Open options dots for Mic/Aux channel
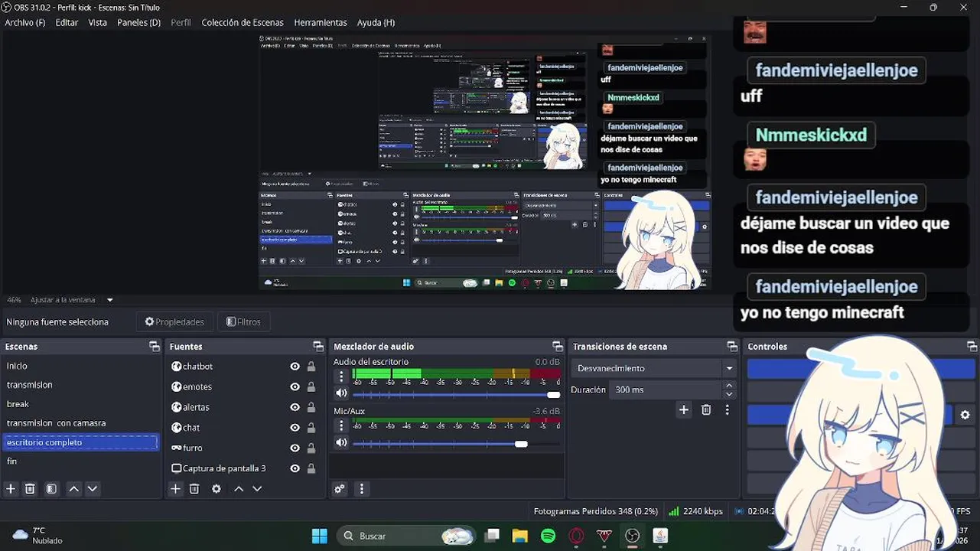 342,425
